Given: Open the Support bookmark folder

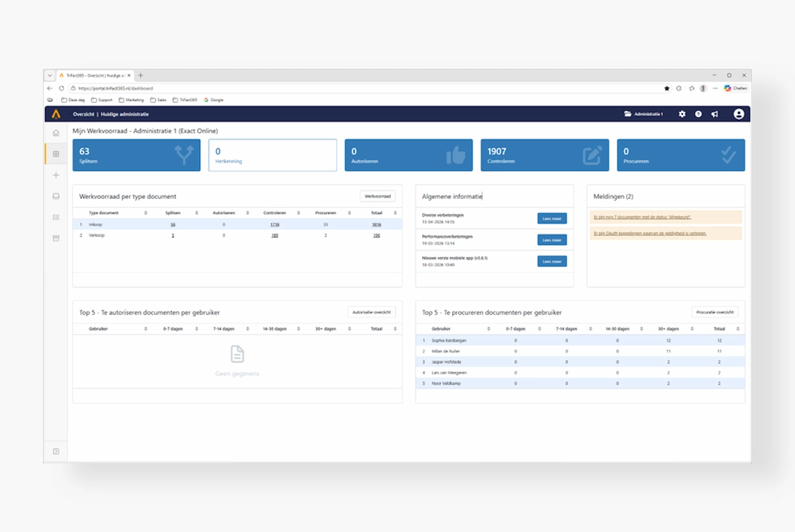Looking at the screenshot, I should click(x=101, y=100).
